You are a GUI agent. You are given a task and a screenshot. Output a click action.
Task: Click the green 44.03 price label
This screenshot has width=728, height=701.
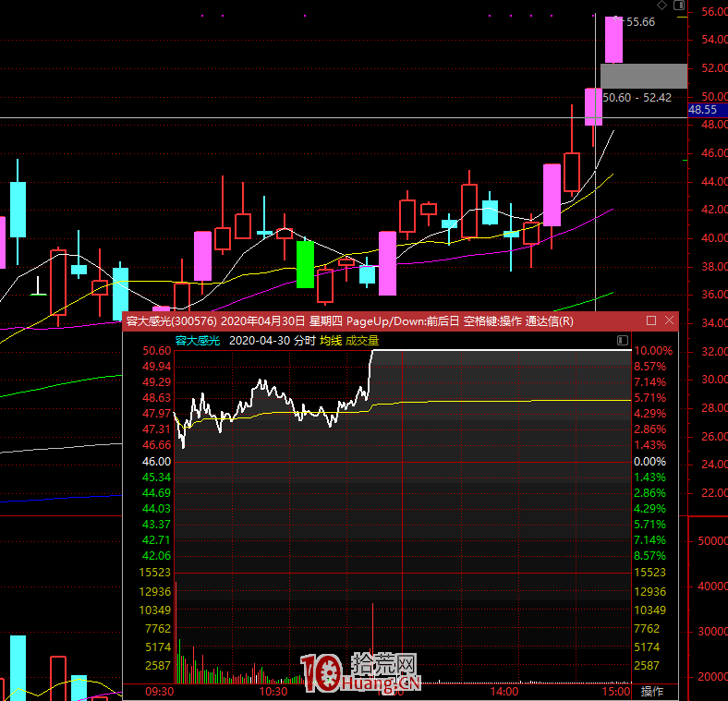156,509
